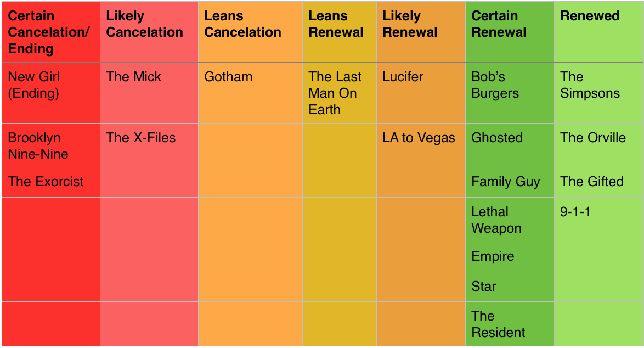
Task: Click the Likely Cancelation column header
Action: point(149,32)
